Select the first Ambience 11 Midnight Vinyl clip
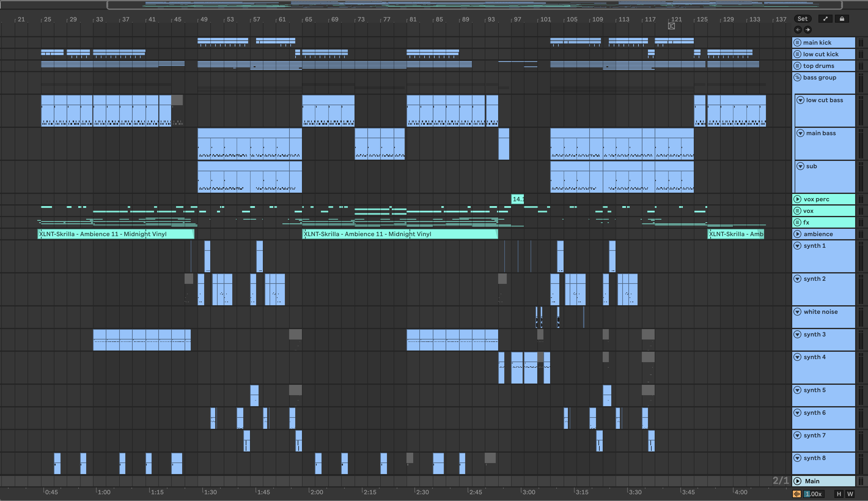The width and height of the screenshot is (868, 501). [116, 234]
